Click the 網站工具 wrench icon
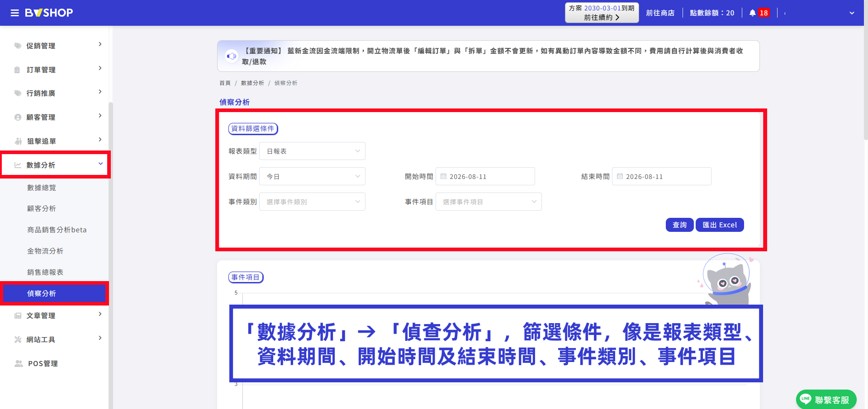The width and height of the screenshot is (868, 409). click(x=18, y=339)
